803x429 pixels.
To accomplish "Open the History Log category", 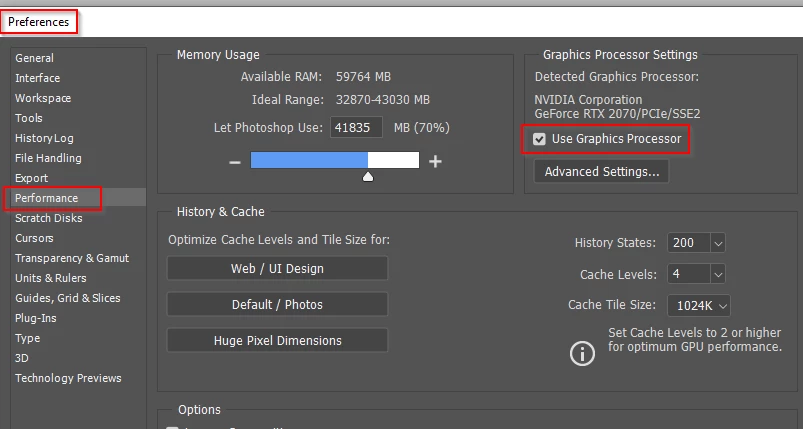I will [44, 138].
